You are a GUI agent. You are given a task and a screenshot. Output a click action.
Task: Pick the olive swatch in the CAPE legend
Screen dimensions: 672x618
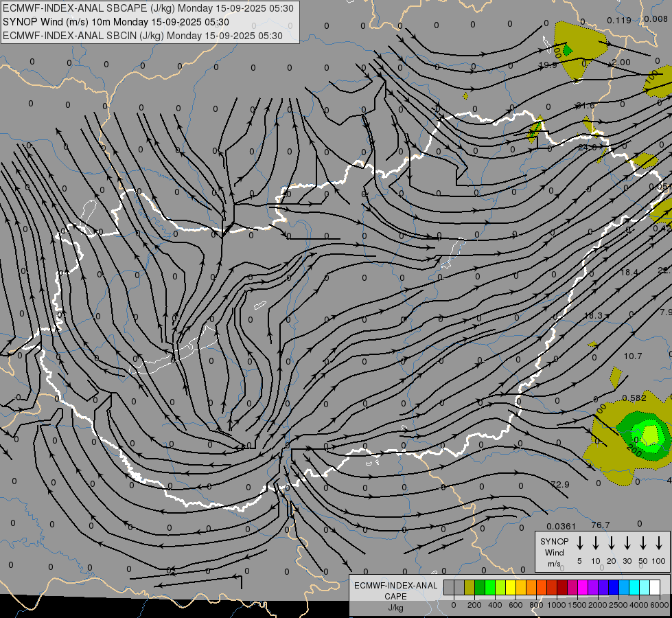(x=470, y=588)
